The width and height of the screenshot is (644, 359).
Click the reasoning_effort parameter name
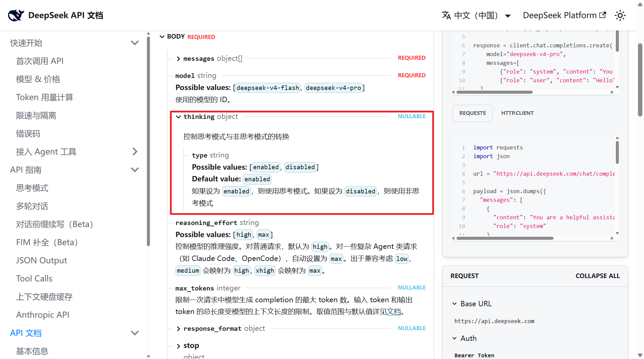pos(206,223)
